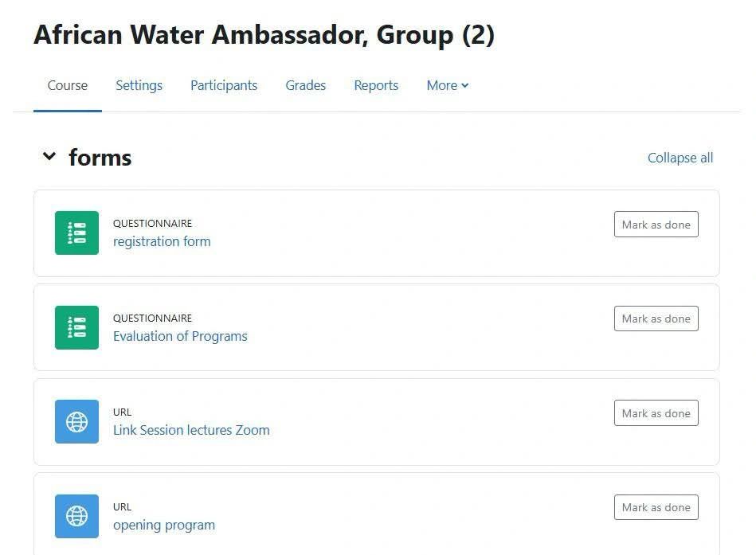Open the More dropdown menu
Screen dimensions: 756x555
[x=448, y=85]
